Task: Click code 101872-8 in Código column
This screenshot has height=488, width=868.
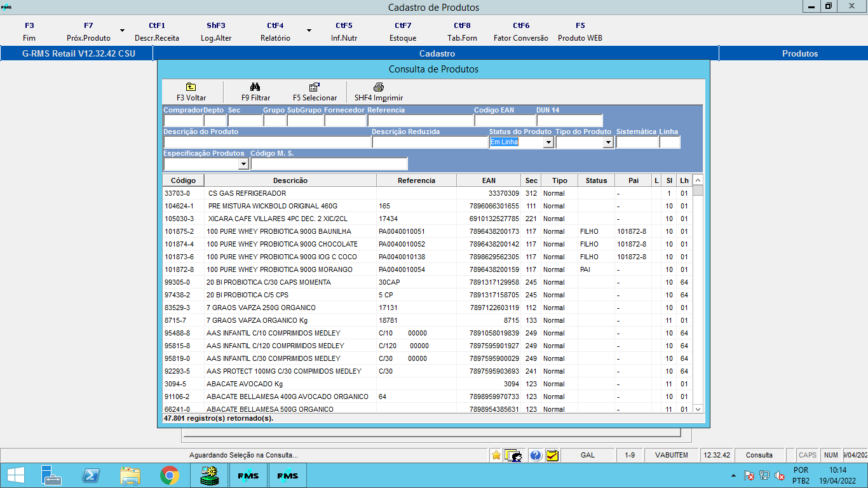Action: pos(179,269)
